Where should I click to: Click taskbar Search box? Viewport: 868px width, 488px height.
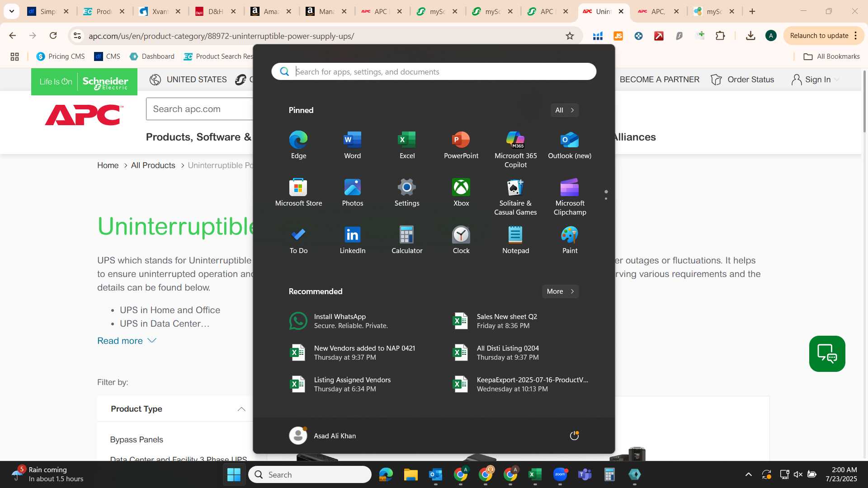coord(310,474)
